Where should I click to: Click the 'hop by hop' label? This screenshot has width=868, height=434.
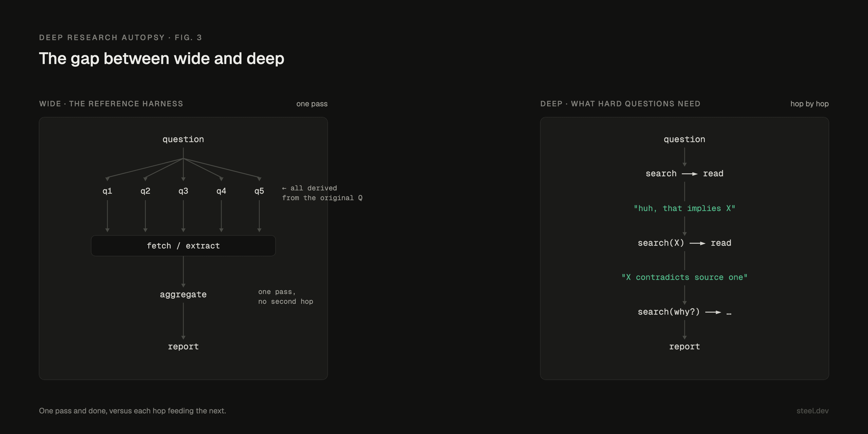point(809,104)
